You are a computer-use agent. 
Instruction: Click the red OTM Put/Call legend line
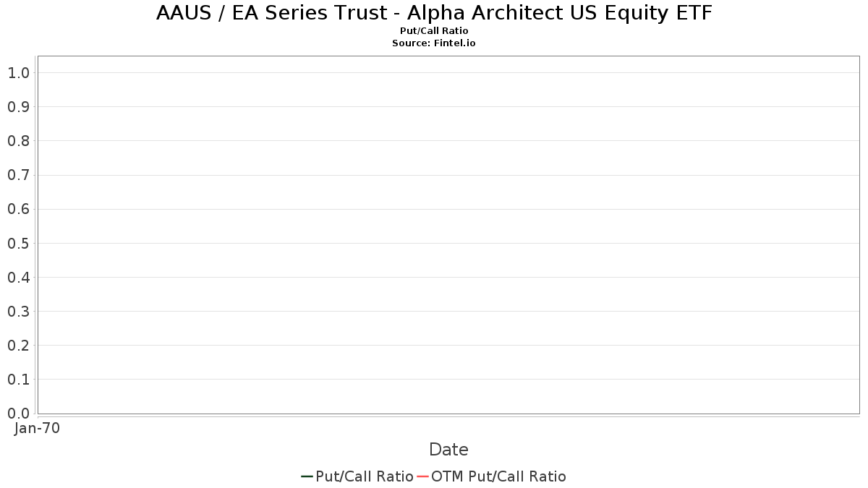(422, 476)
